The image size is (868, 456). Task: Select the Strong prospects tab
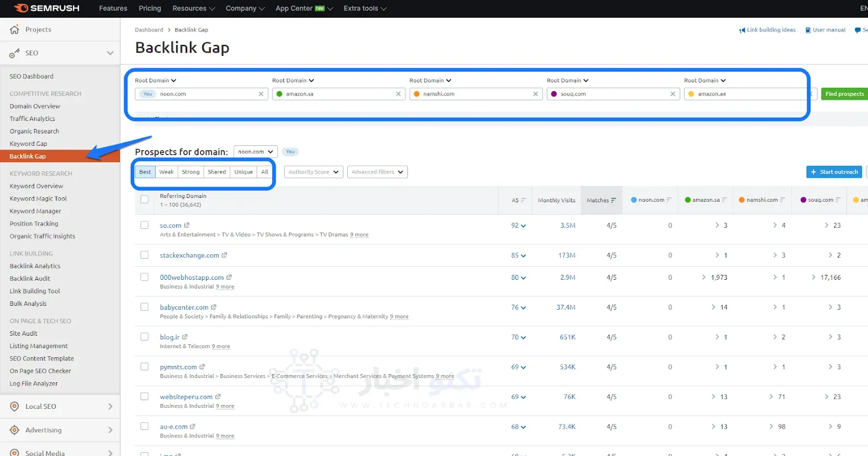coord(190,172)
